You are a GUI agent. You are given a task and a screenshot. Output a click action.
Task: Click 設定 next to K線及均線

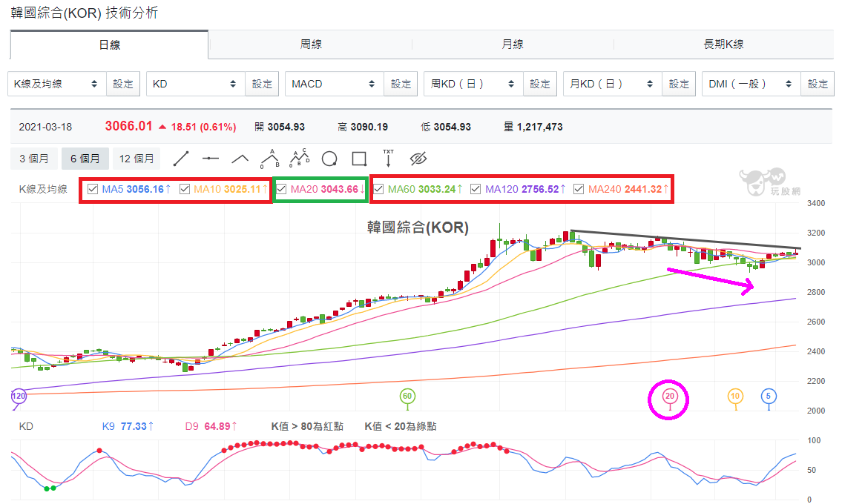(x=123, y=84)
